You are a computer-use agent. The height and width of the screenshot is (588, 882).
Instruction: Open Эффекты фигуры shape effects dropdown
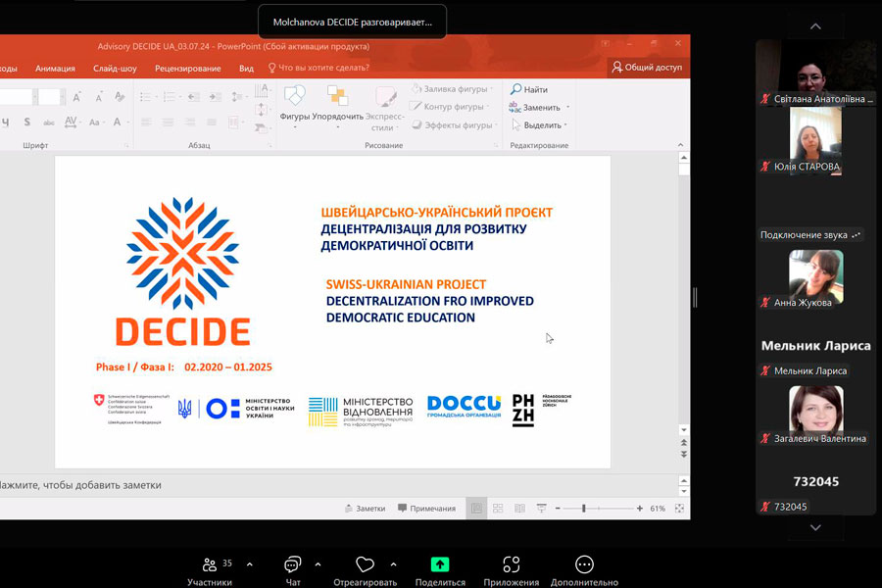pyautogui.click(x=455, y=124)
